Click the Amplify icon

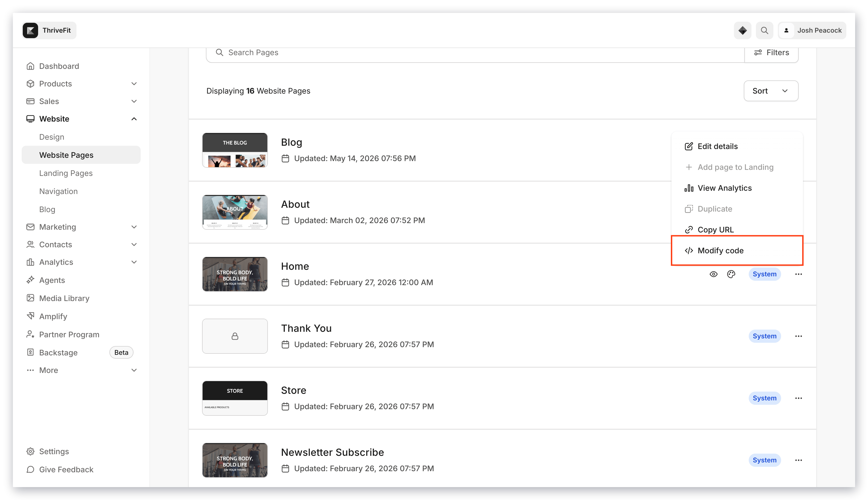click(x=30, y=316)
